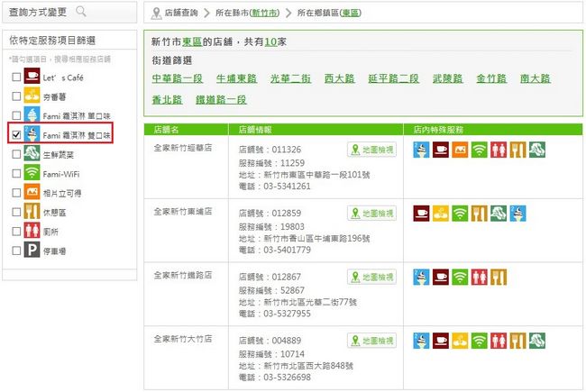Click sweet potato icon in 全家新竹大竹店 row
The width and height of the screenshot is (586, 392).
[460, 341]
